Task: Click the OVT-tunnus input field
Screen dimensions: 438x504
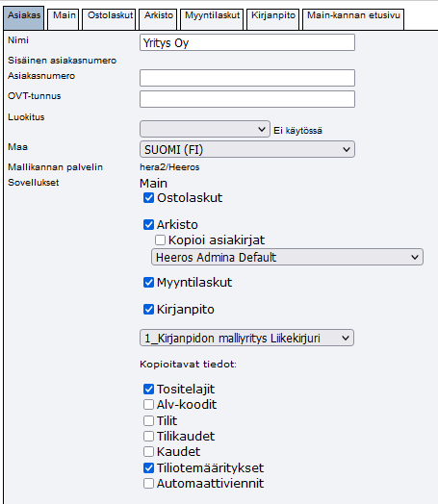Action: tap(247, 99)
